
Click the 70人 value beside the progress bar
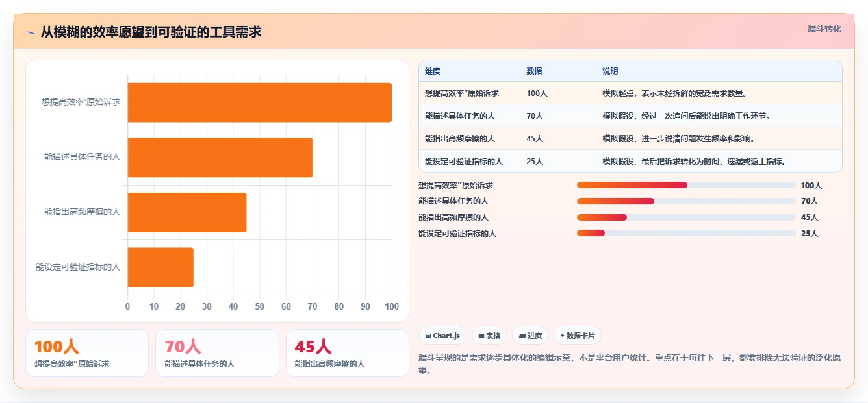[x=810, y=201]
